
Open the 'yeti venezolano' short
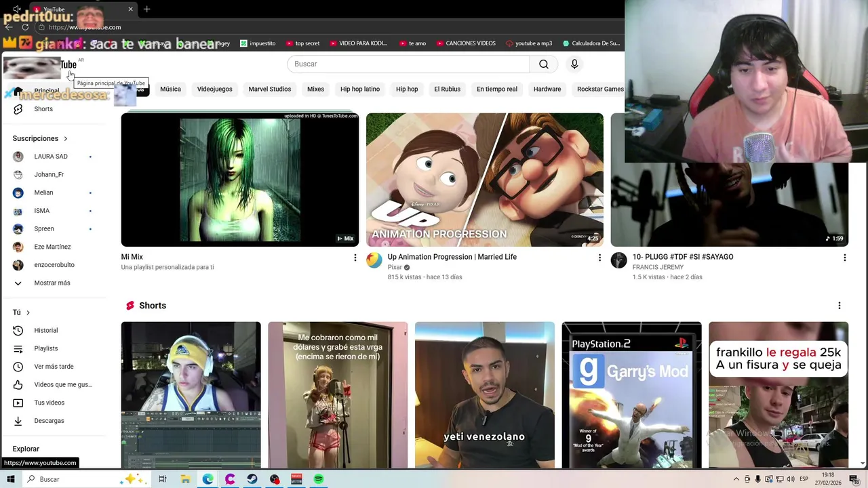(x=484, y=394)
